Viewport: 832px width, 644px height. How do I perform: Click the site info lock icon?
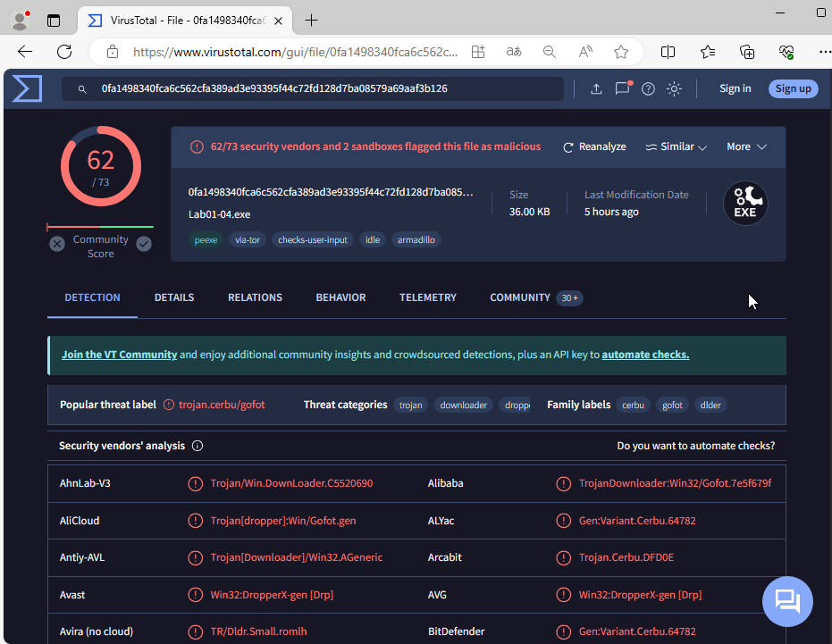[113, 52]
